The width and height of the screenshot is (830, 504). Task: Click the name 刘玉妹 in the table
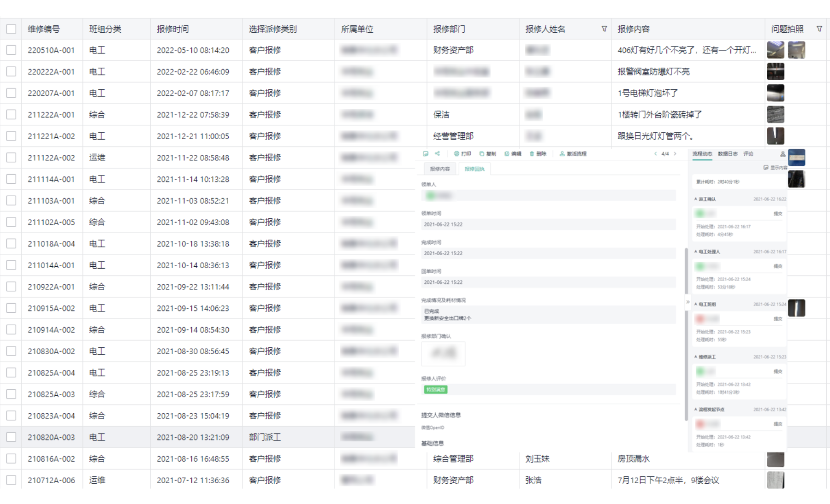538,459
